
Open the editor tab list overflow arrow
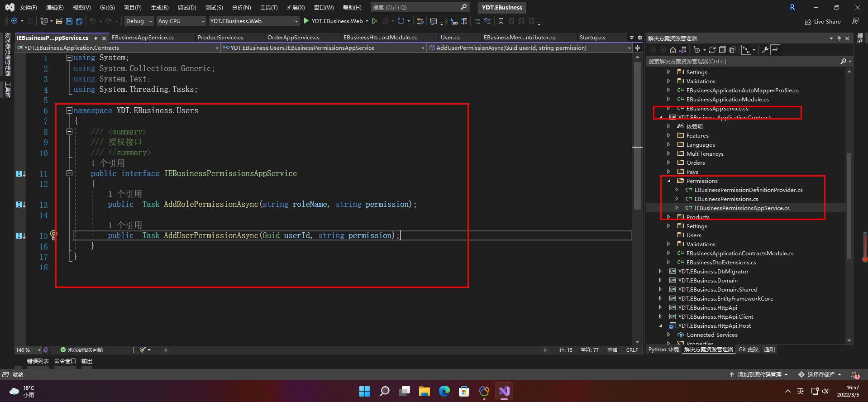click(x=632, y=38)
